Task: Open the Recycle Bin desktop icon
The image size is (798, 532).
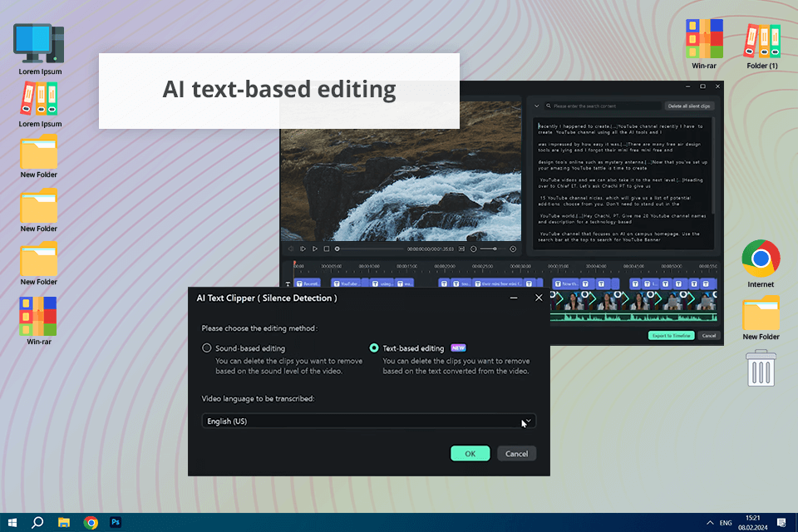Action: point(761,368)
